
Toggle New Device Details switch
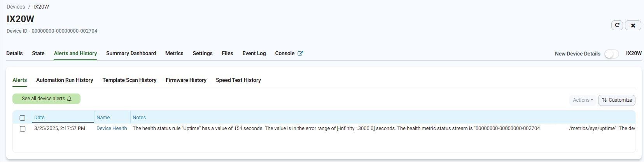point(612,54)
